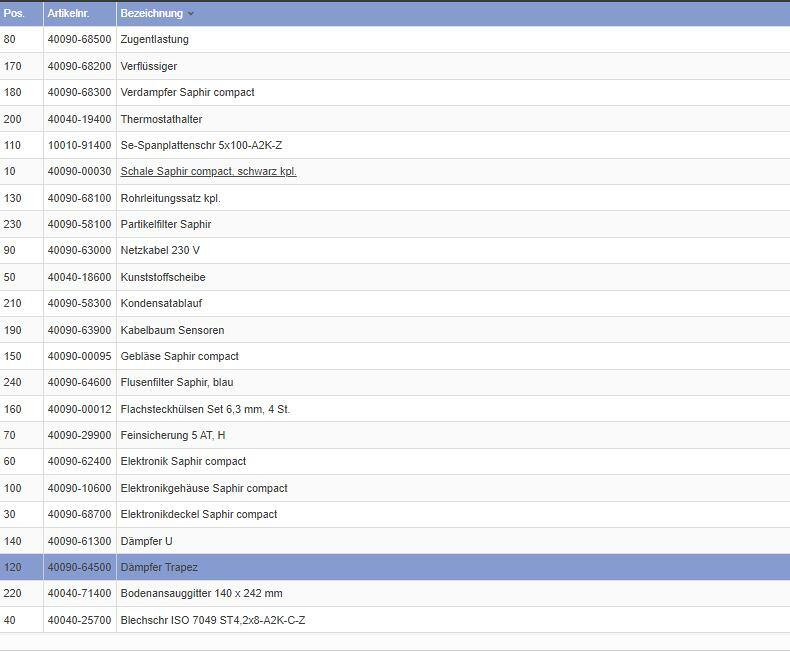Click the Flusenfilter Saphir, blau row
This screenshot has width=790, height=651.
point(177,382)
